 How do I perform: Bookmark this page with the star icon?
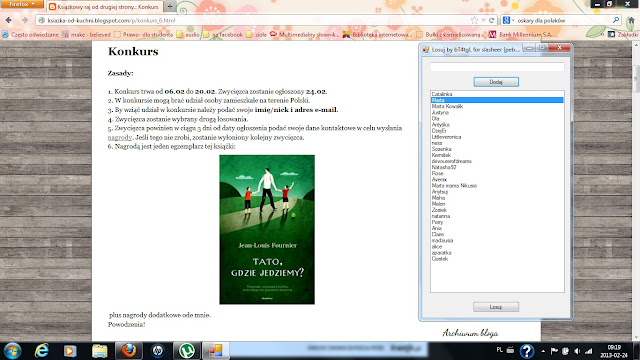pyautogui.click(x=474, y=20)
